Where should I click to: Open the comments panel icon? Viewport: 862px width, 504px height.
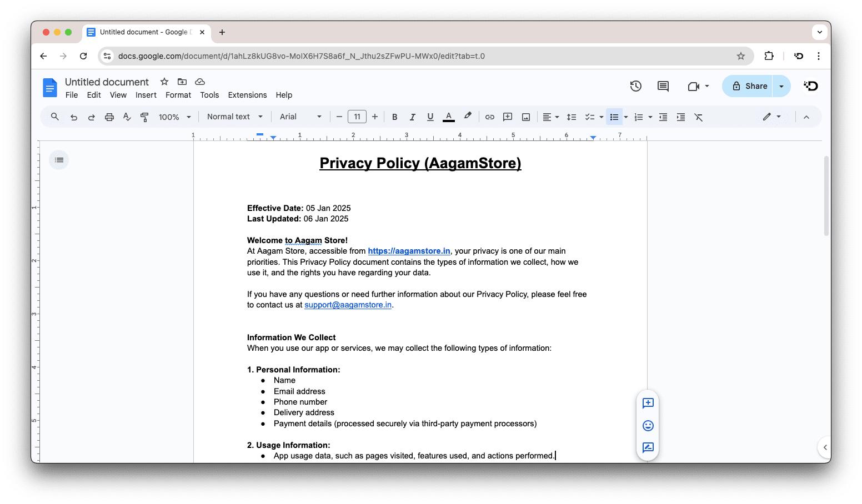coord(663,86)
